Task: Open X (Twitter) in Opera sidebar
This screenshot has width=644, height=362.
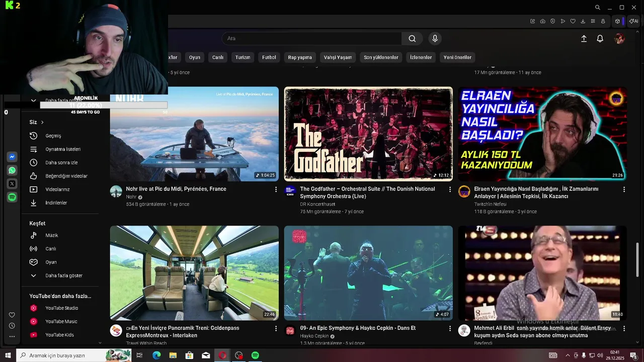Action: 12,184
